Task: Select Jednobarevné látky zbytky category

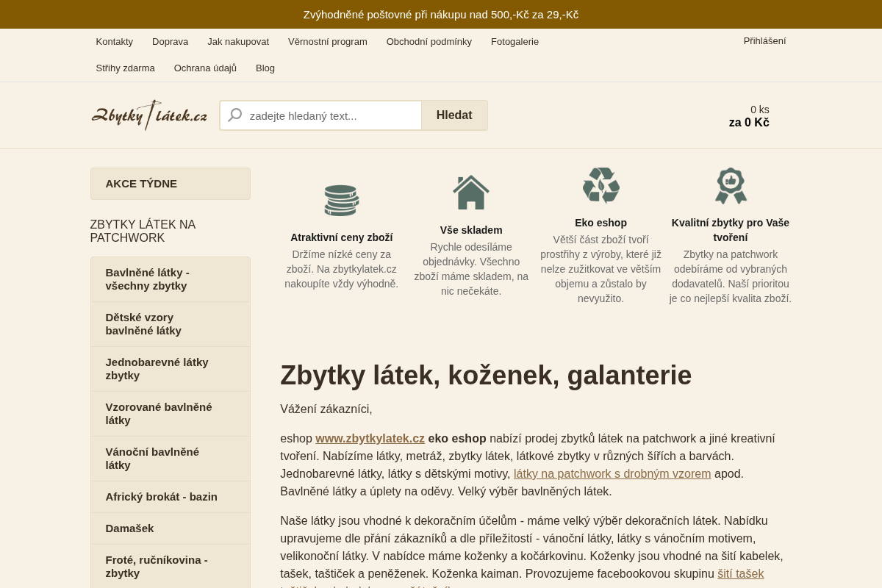Action: (171, 369)
